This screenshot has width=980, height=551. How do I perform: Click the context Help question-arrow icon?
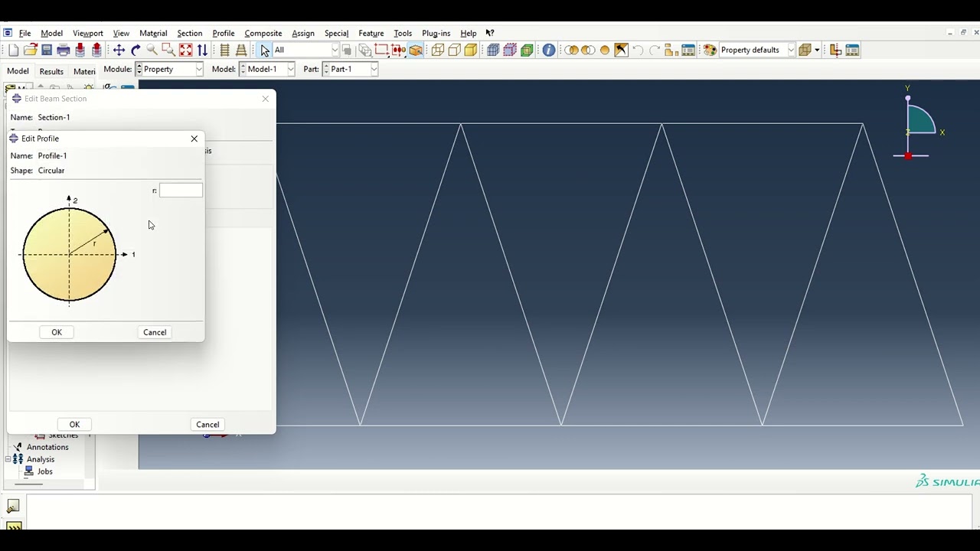[x=490, y=33]
